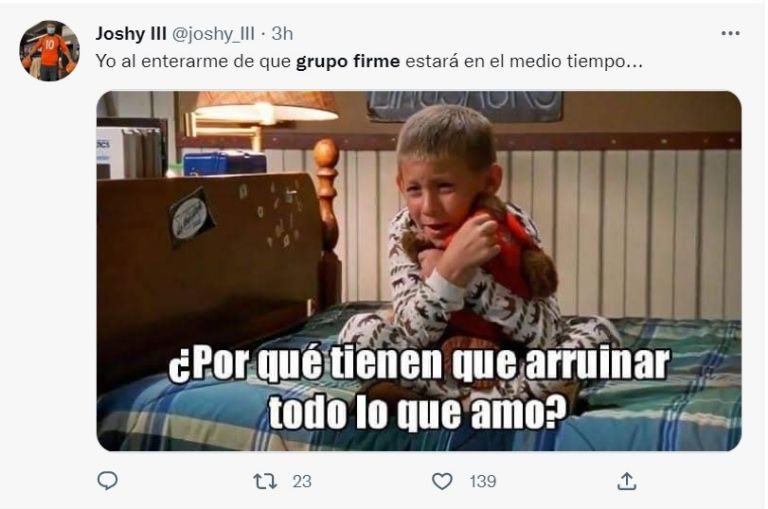Open Joshy III's profile picture avatar

click(49, 50)
